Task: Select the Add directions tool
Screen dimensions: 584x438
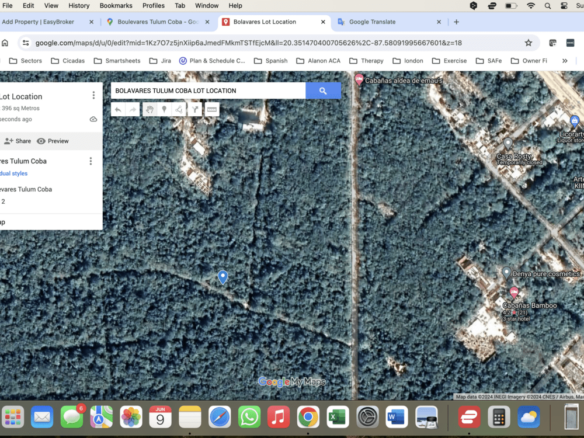Action: pos(195,109)
